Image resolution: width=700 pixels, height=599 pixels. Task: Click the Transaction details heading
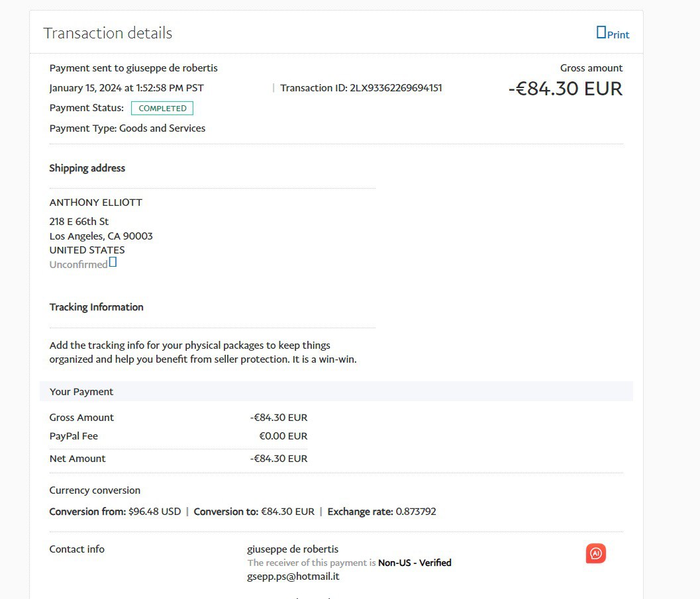(108, 33)
